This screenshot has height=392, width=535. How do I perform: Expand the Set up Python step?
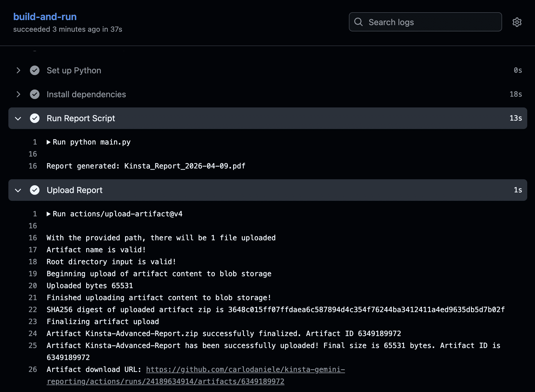pyautogui.click(x=18, y=70)
